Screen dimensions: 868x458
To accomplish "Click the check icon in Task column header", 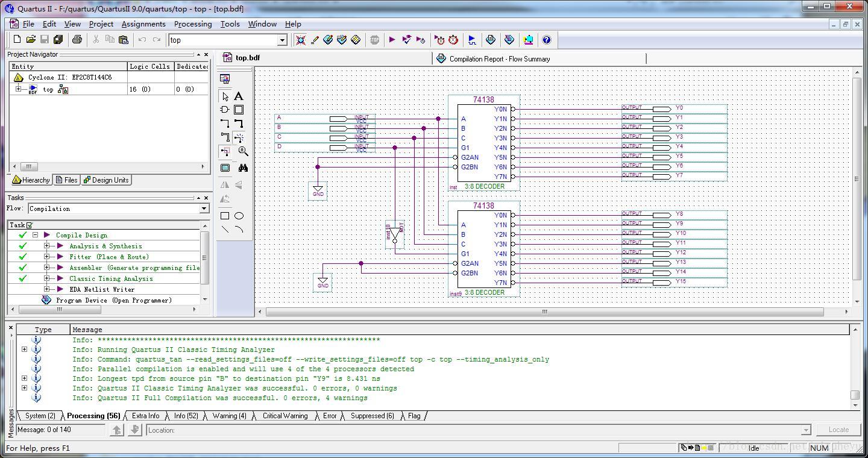I will point(30,225).
